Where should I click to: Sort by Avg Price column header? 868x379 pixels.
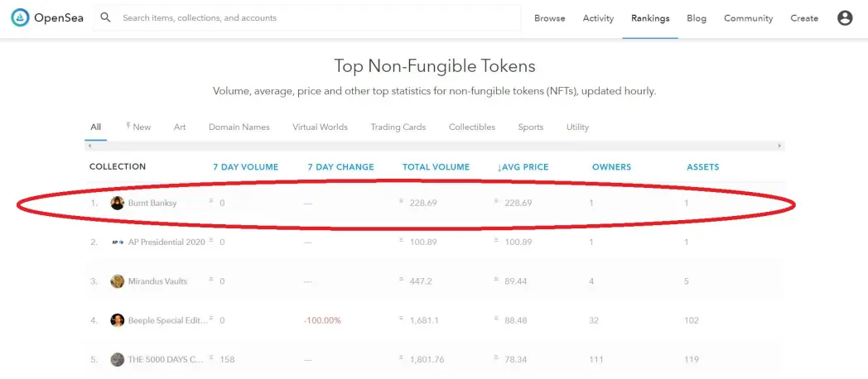(523, 166)
